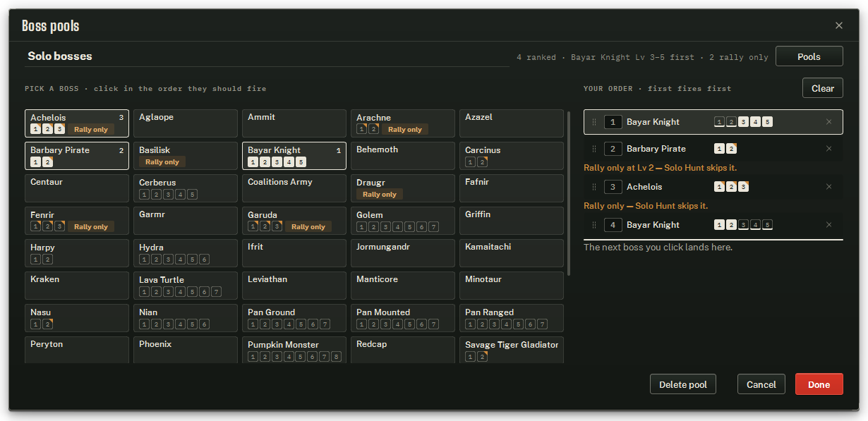
Task: Click the drag handle on Achelois order row
Action: coord(593,187)
